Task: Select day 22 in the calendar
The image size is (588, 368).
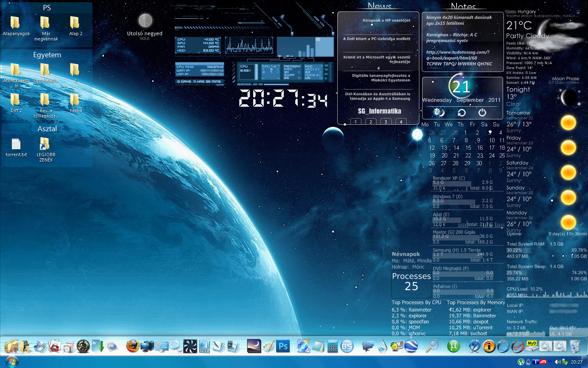Action: (468, 155)
